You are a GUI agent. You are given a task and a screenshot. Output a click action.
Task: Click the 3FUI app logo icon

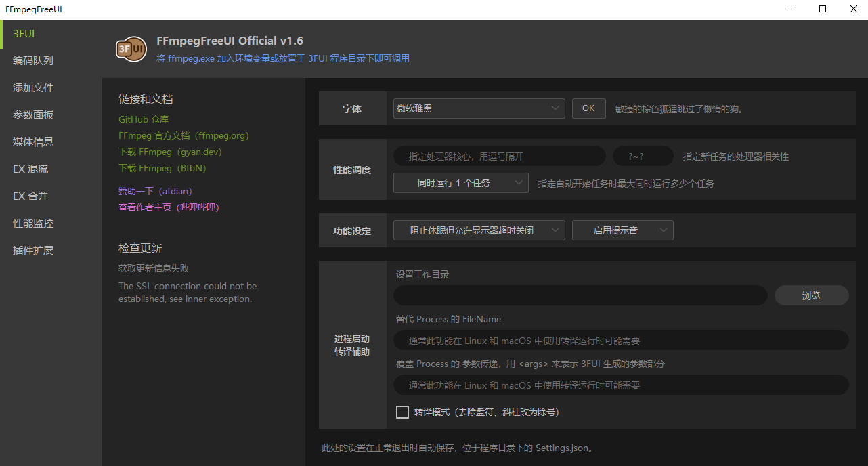(x=131, y=49)
